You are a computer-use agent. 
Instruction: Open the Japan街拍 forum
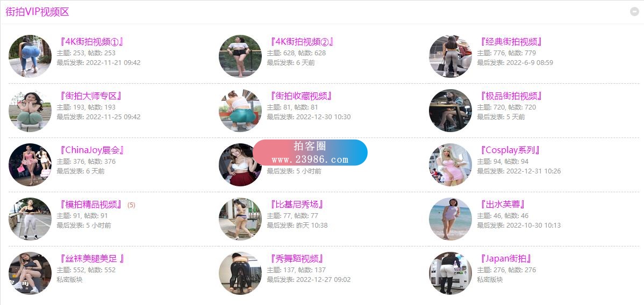pyautogui.click(x=506, y=259)
